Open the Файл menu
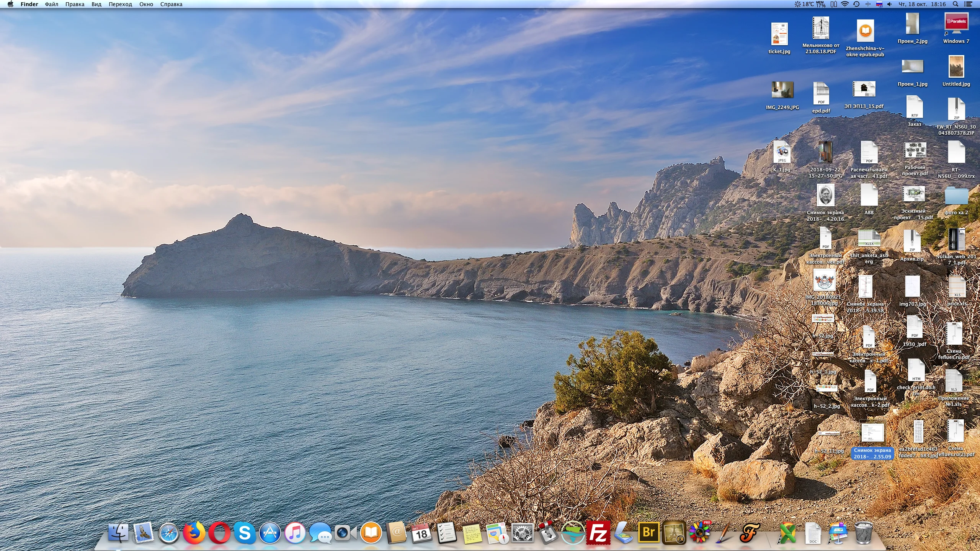The image size is (980, 551). pyautogui.click(x=51, y=4)
